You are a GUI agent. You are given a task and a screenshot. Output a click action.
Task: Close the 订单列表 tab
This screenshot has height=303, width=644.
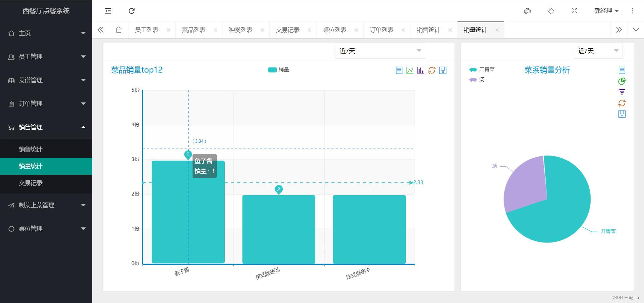[x=403, y=30]
